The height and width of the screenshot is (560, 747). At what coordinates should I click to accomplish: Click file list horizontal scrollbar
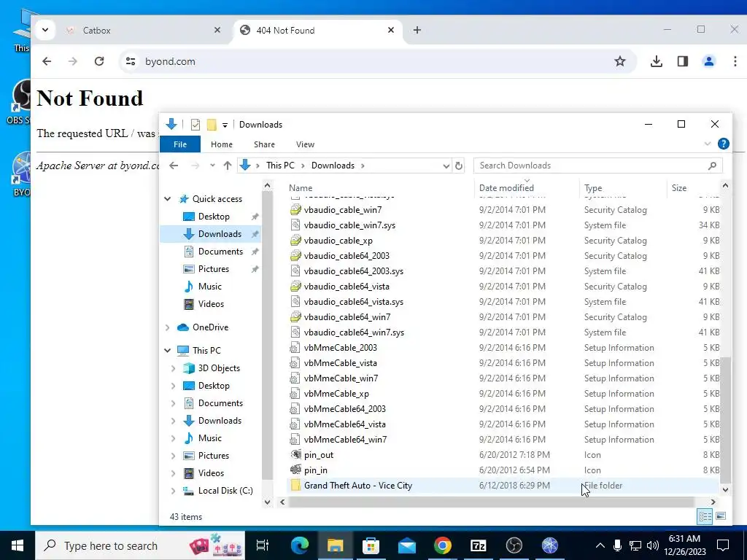click(x=491, y=502)
